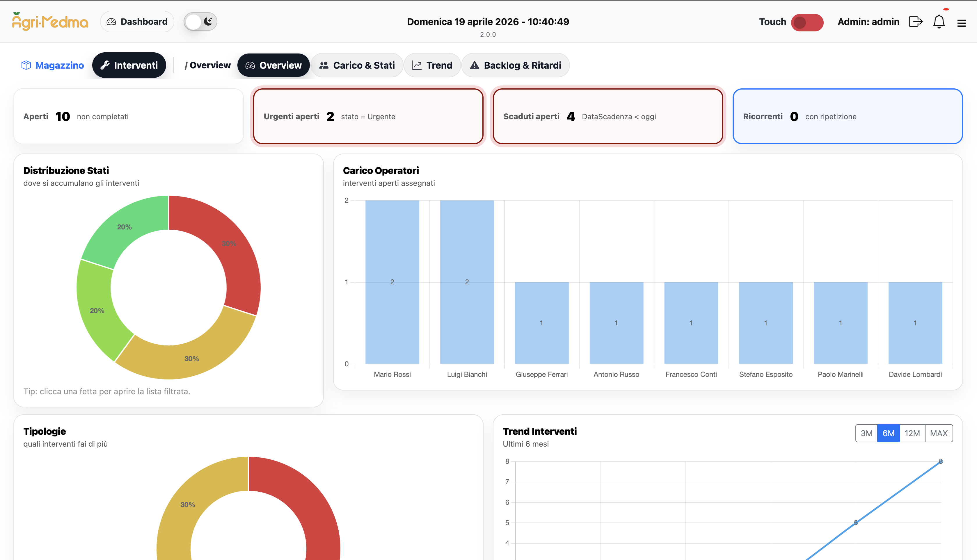The height and width of the screenshot is (560, 977).
Task: Click the Backlog warning triangle icon
Action: [475, 65]
